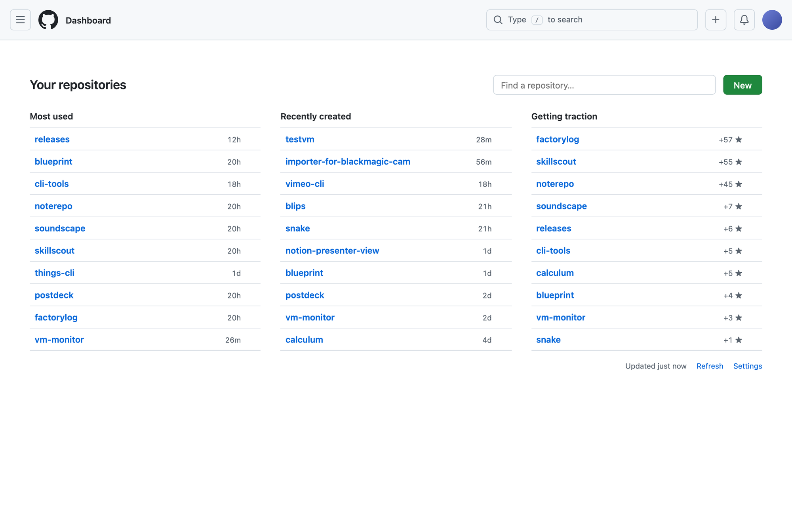Open factorylog under Getting traction
Viewport: 792px width, 532px height.
[558, 139]
